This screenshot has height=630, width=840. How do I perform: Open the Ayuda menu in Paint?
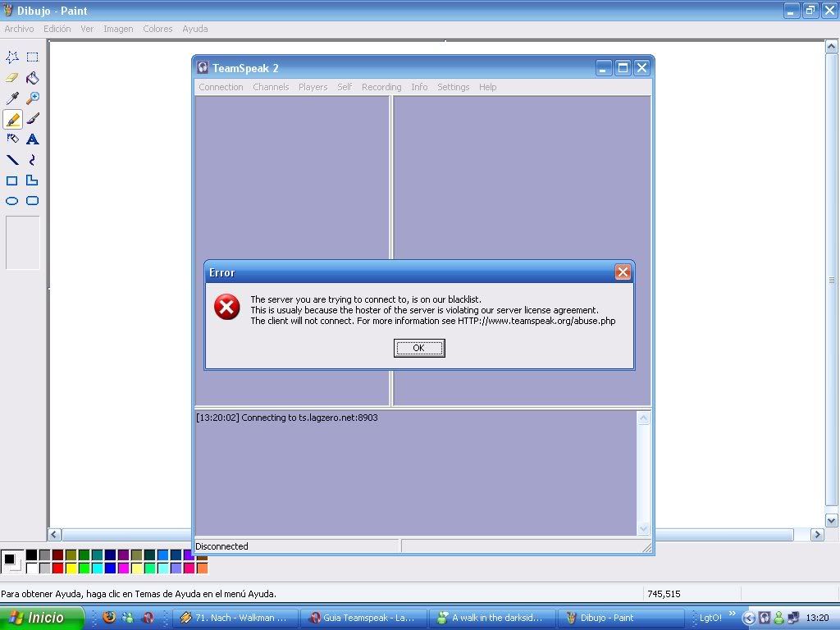[x=195, y=29]
